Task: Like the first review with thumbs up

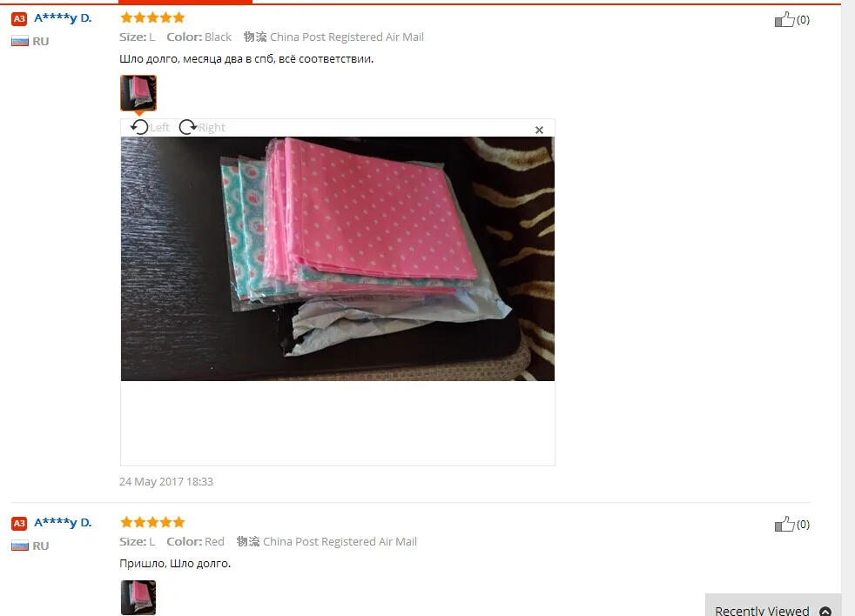Action: tap(784, 20)
